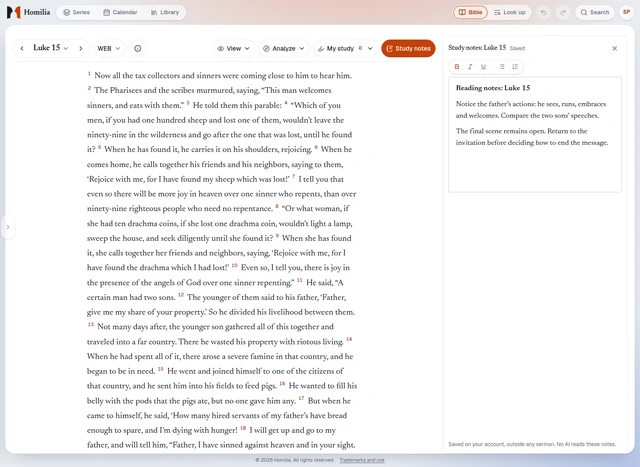
Task: Click the 'Saved on your account' footer note
Action: tap(531, 444)
